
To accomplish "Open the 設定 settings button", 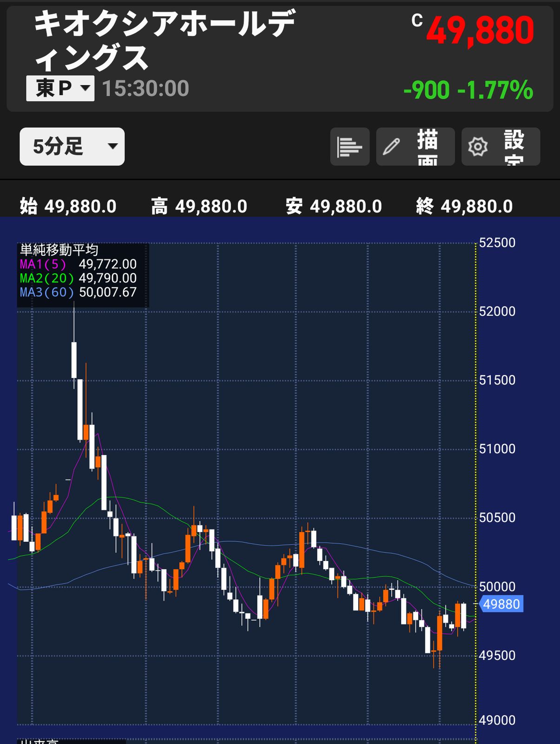I will [x=501, y=147].
